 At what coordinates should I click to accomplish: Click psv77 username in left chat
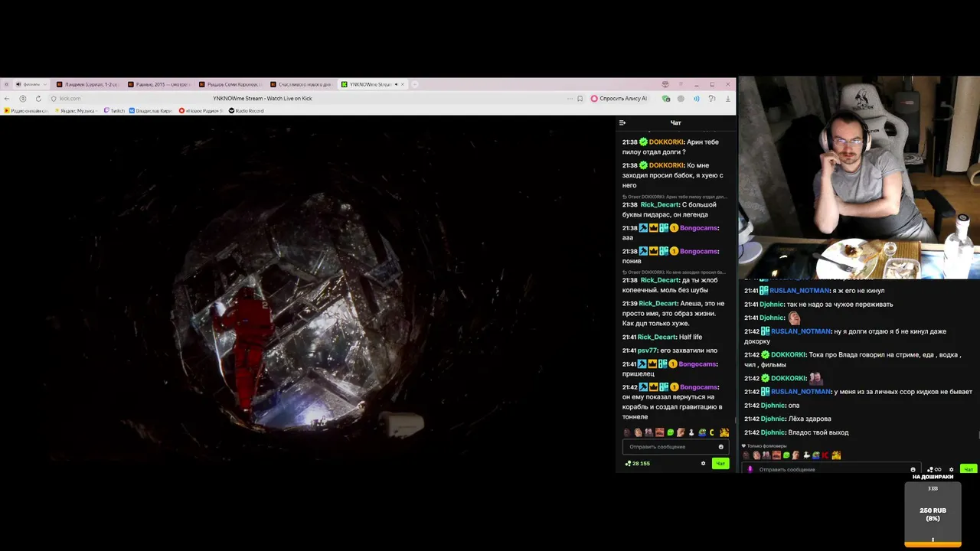point(647,350)
